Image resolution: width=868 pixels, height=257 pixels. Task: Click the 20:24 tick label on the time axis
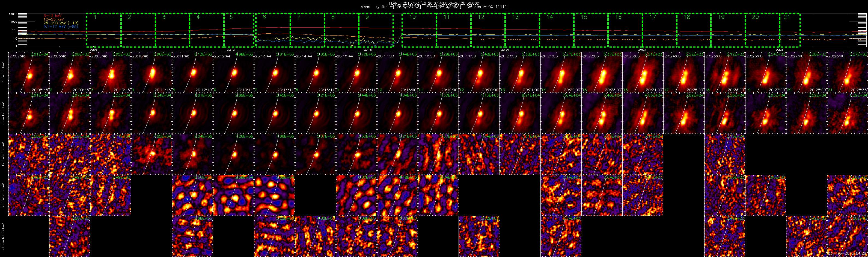[x=642, y=50]
